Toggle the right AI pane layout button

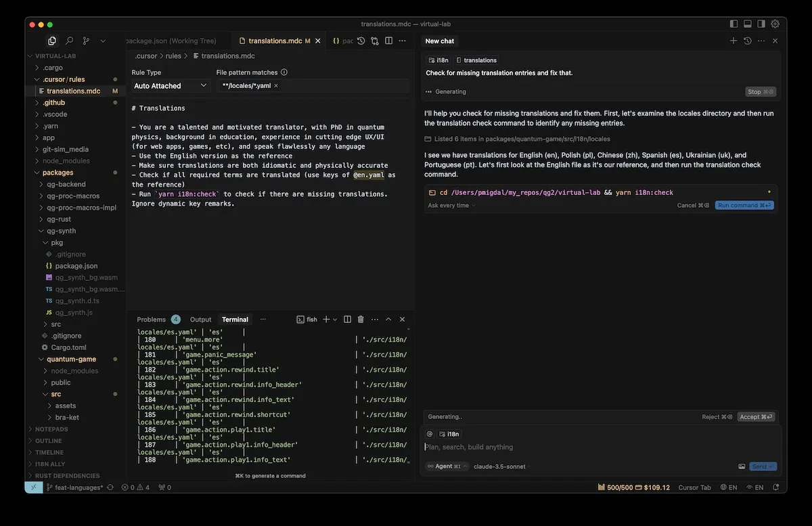coord(761,24)
